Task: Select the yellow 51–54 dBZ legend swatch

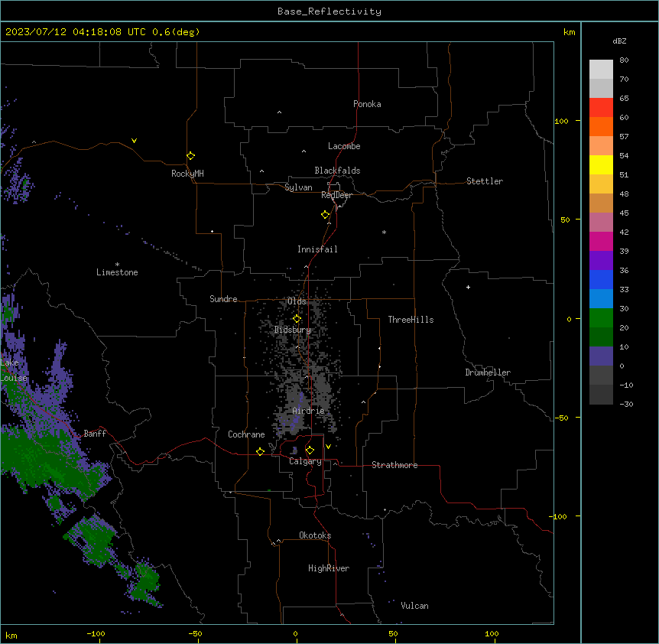Action: tap(601, 164)
